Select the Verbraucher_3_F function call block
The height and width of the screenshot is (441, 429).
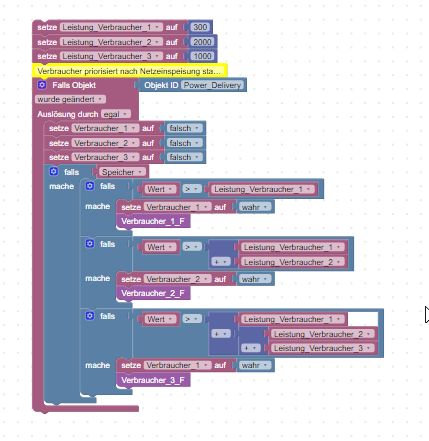tap(153, 380)
